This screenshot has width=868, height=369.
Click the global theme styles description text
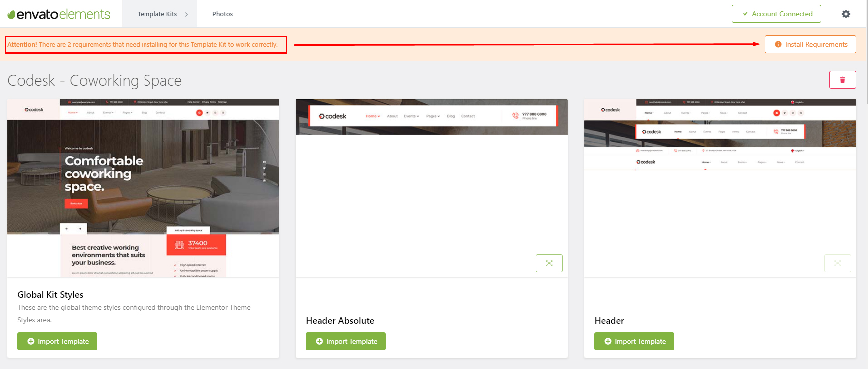click(134, 314)
